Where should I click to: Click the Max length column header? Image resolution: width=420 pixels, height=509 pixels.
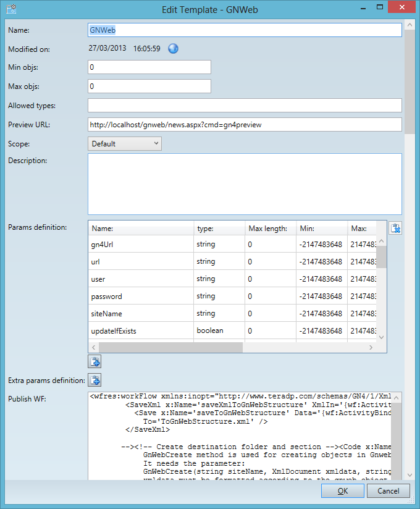point(271,228)
